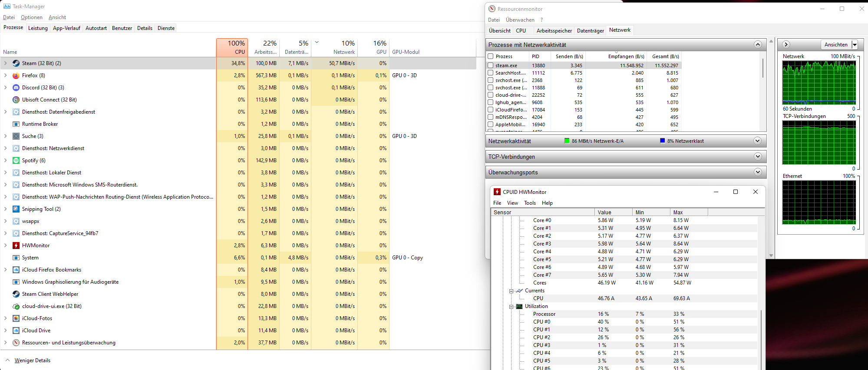The height and width of the screenshot is (370, 868).
Task: Collapse graph pane with arrow button
Action: (786, 45)
